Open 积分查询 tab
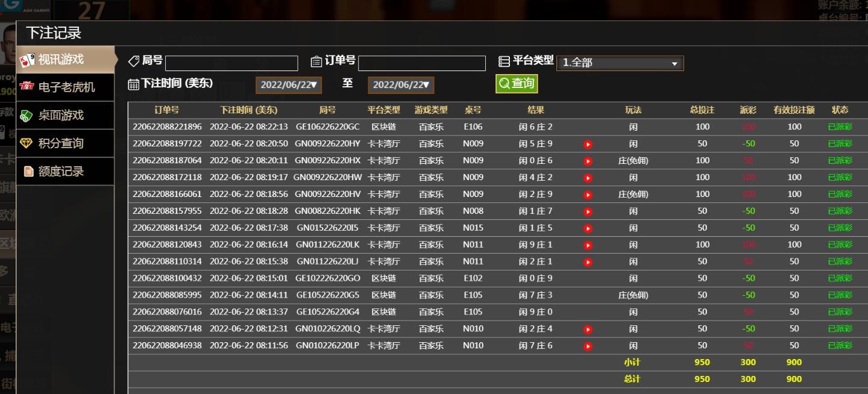Image resolution: width=868 pixels, height=394 pixels. pyautogui.click(x=65, y=143)
